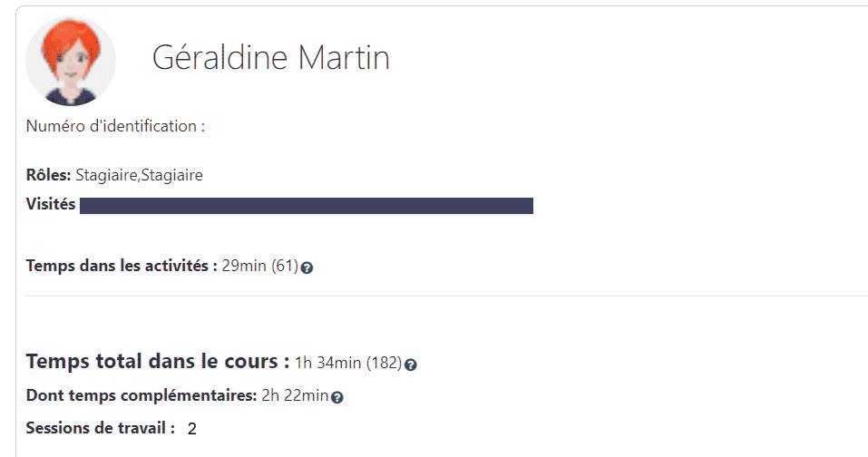Viewport: 868px width, 457px height.
Task: Click the Sessions de travail label
Action: coord(100,427)
